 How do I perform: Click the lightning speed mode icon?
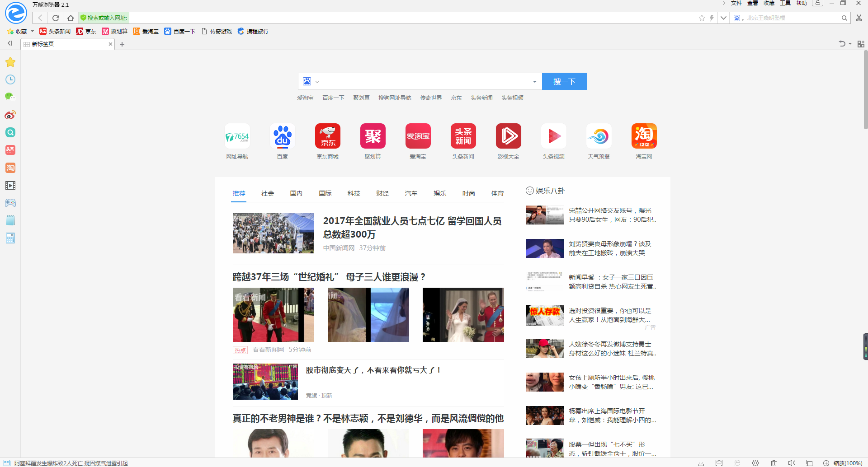coord(712,18)
